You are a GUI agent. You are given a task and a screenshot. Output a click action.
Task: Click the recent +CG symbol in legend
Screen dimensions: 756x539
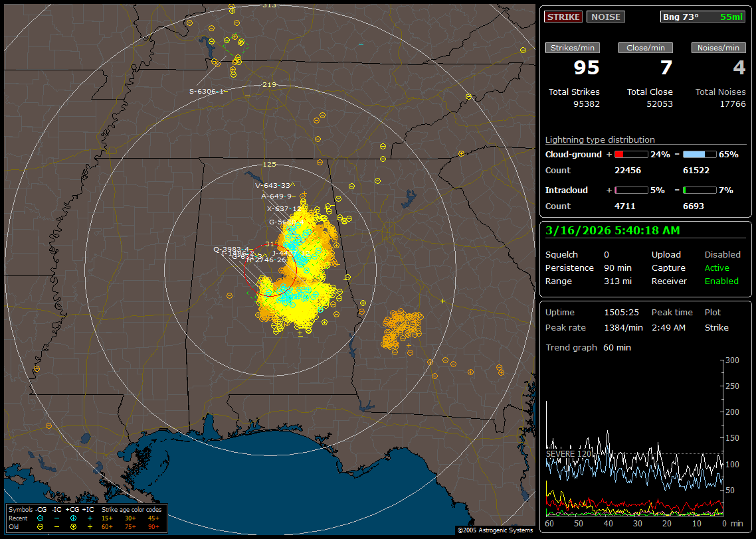tap(73, 518)
